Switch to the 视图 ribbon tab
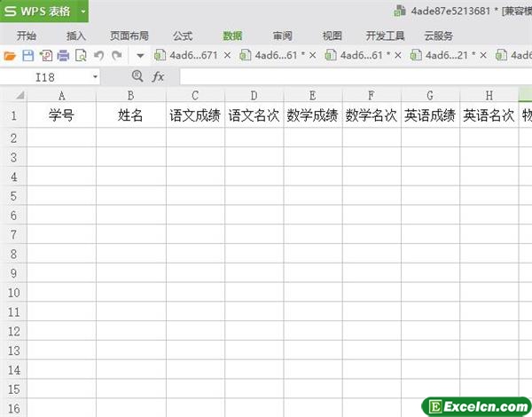This screenshot has width=532, height=417. [332, 35]
